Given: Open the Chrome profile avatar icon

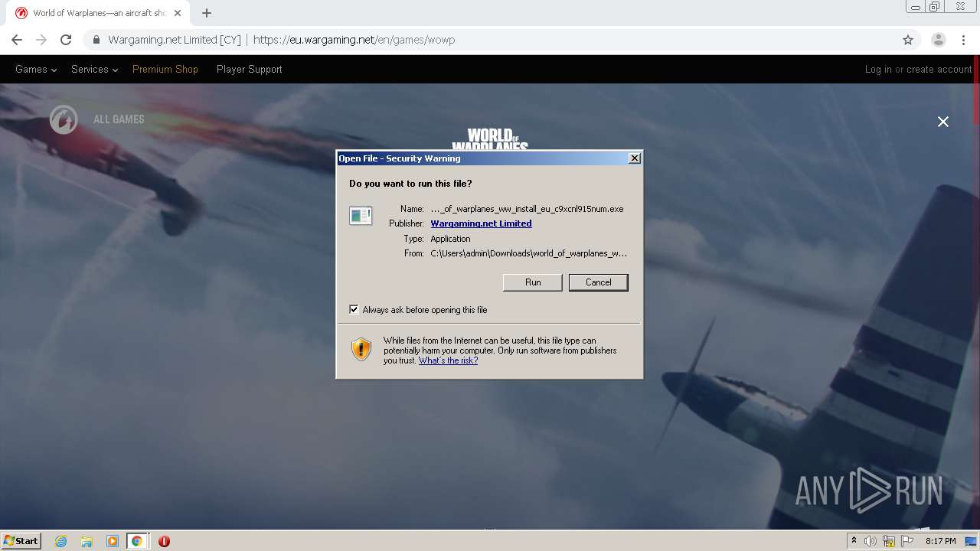Looking at the screenshot, I should pyautogui.click(x=939, y=40).
